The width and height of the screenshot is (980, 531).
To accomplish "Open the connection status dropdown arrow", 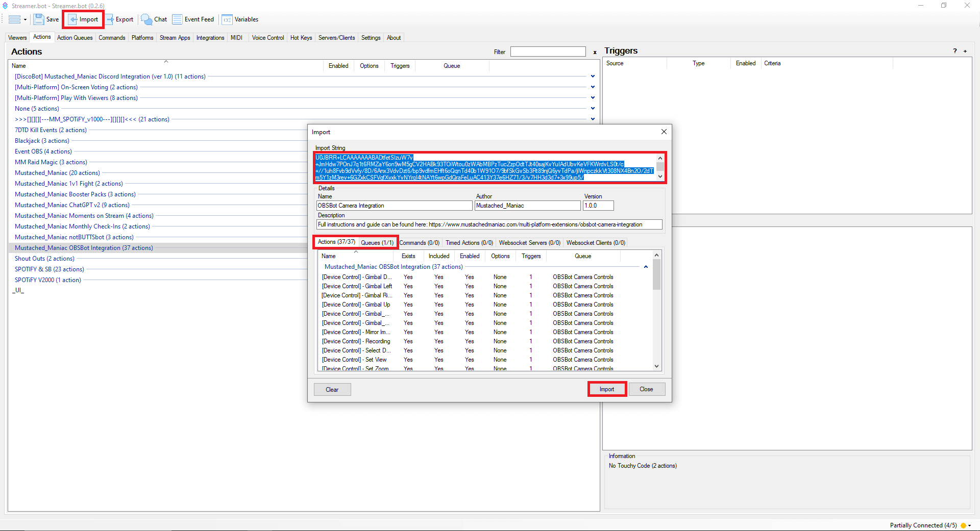I will point(969,525).
